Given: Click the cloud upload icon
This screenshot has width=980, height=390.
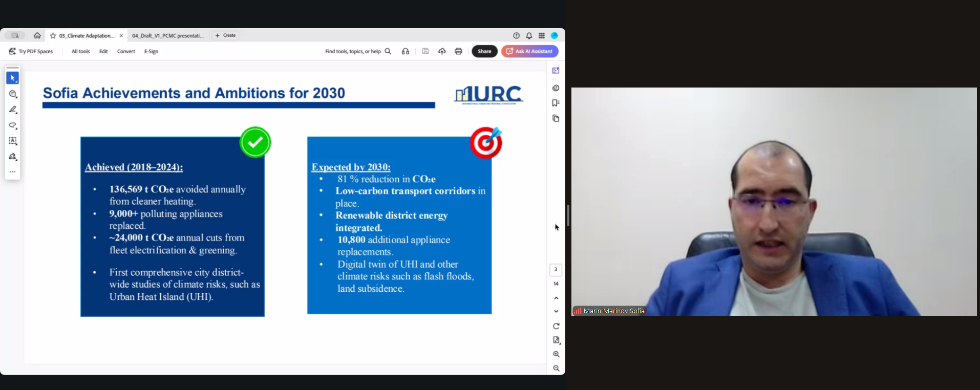Looking at the screenshot, I should (x=442, y=51).
